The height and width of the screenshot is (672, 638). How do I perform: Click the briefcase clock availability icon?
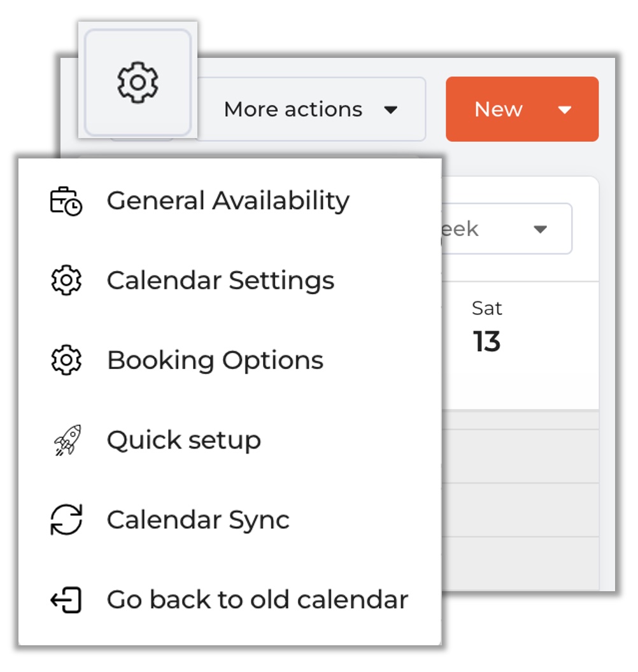click(66, 201)
